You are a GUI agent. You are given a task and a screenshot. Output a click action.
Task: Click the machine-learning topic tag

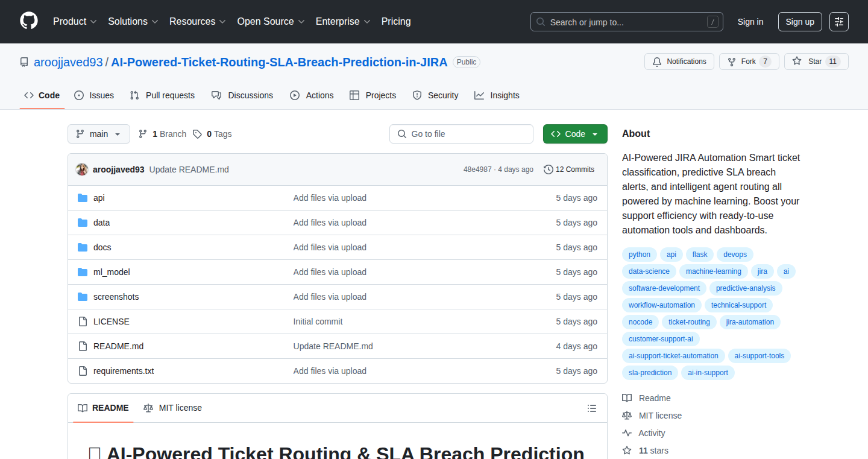[714, 271]
